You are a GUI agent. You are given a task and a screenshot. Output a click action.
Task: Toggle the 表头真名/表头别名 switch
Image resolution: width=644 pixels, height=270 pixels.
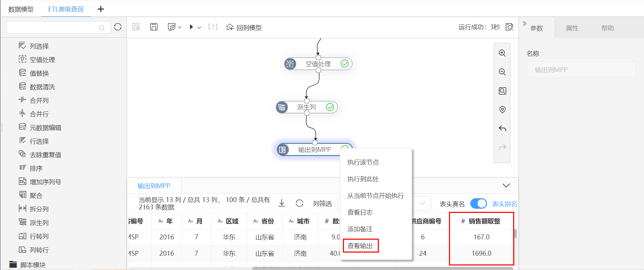click(x=479, y=203)
